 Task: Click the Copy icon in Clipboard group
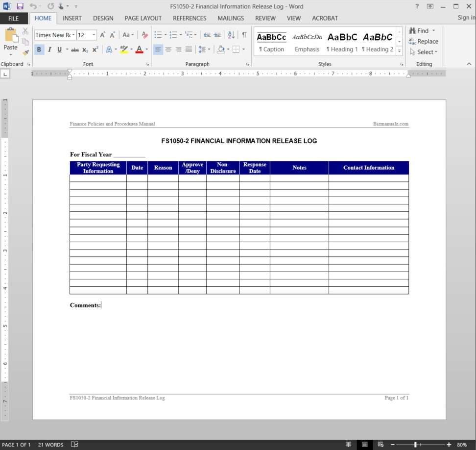(25, 41)
